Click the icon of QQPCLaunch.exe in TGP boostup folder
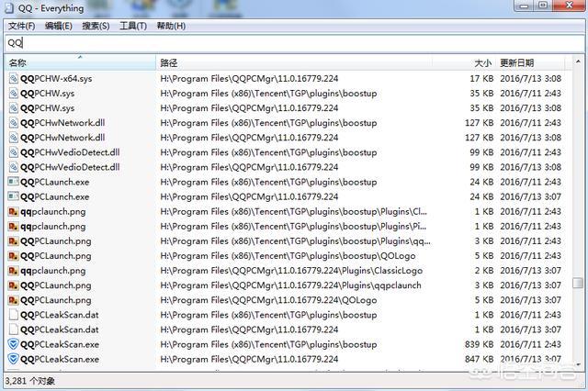The width and height of the screenshot is (588, 391). (x=13, y=182)
